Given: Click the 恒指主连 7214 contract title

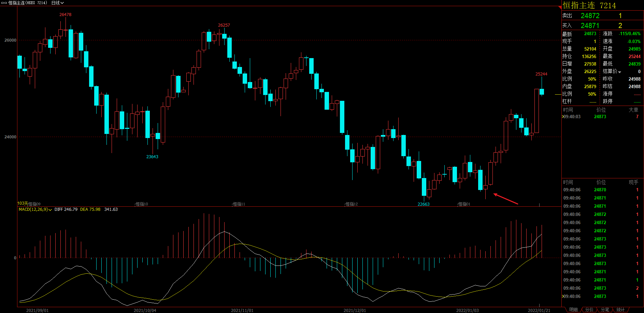Looking at the screenshot, I should [589, 5].
